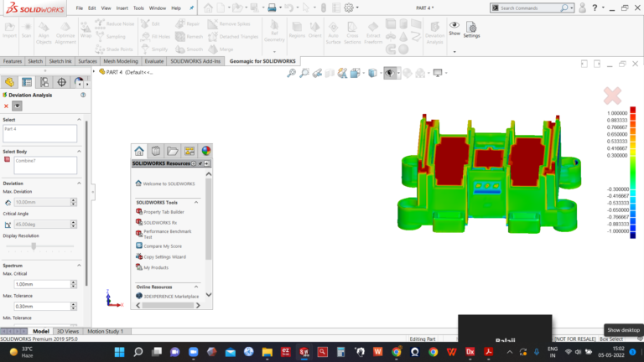
Task: Click the Scan ribbon icon
Action: pos(26,30)
